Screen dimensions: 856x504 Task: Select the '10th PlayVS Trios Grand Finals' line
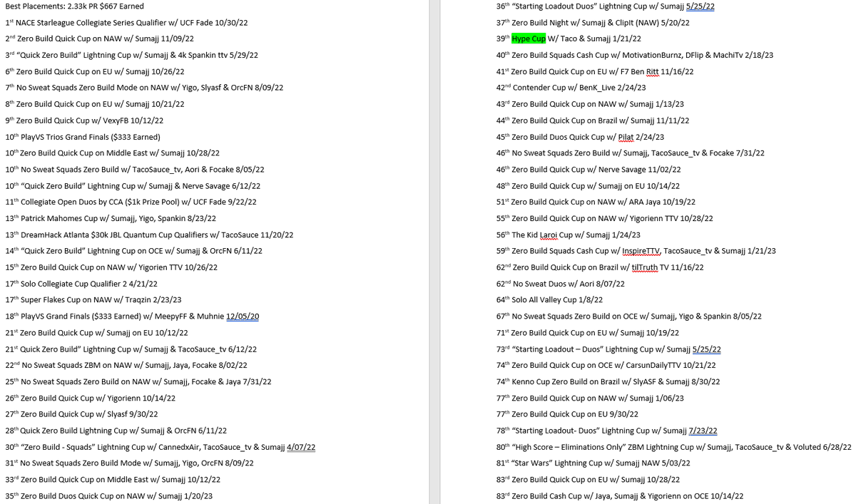coord(83,137)
